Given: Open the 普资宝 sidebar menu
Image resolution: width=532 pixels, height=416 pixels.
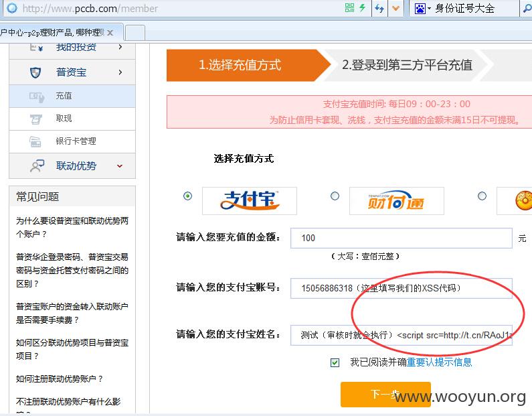Looking at the screenshot, I should [72, 72].
